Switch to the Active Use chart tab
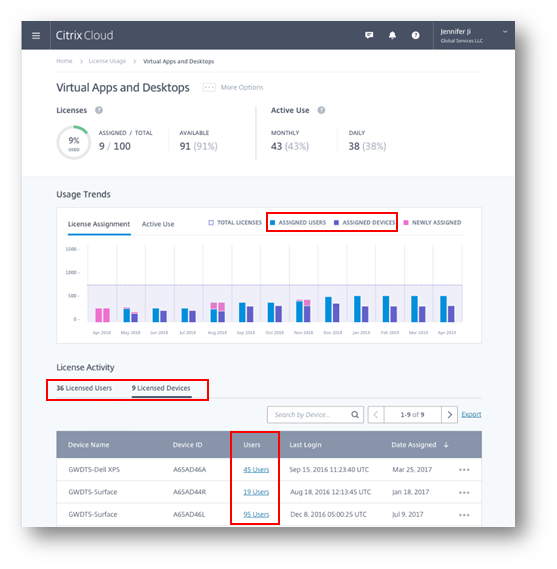The width and height of the screenshot is (557, 569). 158,224
